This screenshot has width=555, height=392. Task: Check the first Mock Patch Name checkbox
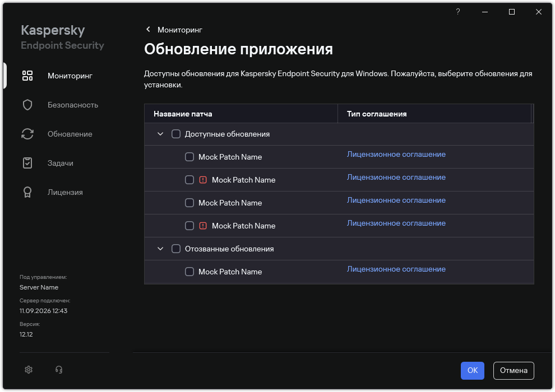tap(189, 157)
